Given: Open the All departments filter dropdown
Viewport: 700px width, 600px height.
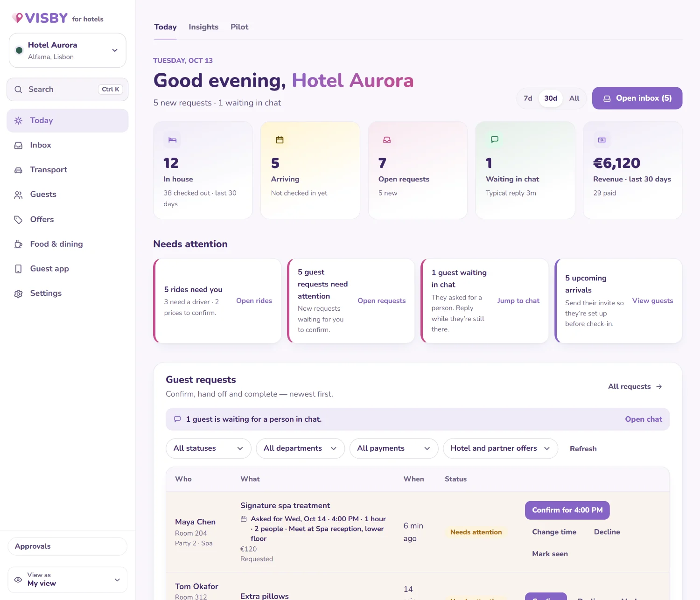Looking at the screenshot, I should tap(301, 448).
